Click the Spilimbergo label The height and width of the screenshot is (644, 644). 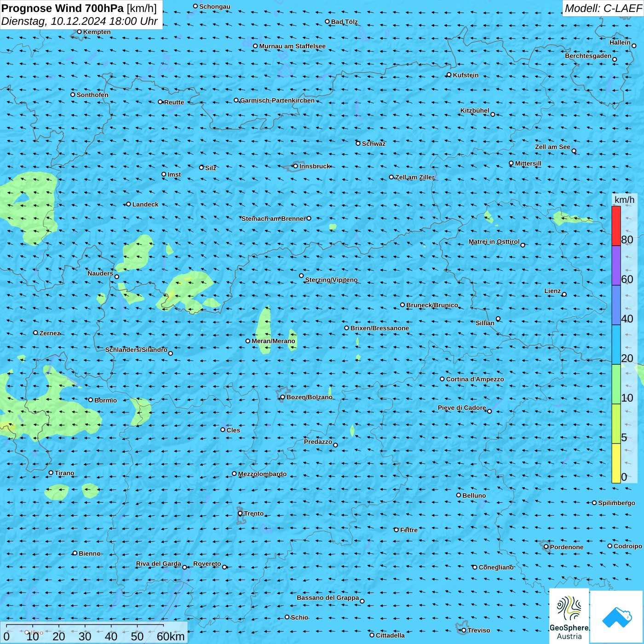[616, 503]
